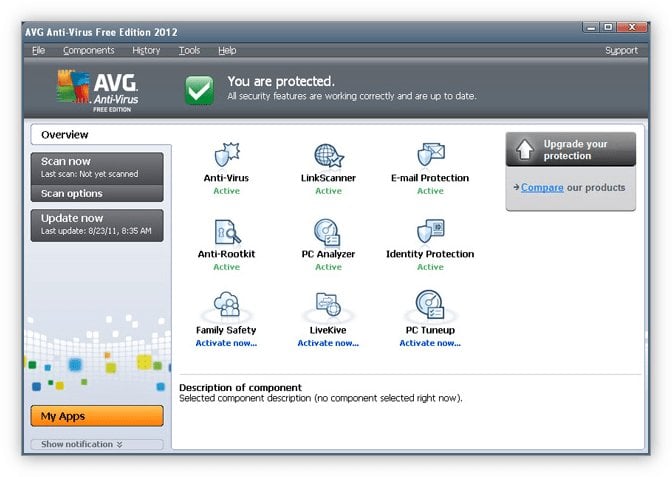Click Activate now under Family Safety
The height and width of the screenshot is (477, 672).
[226, 343]
